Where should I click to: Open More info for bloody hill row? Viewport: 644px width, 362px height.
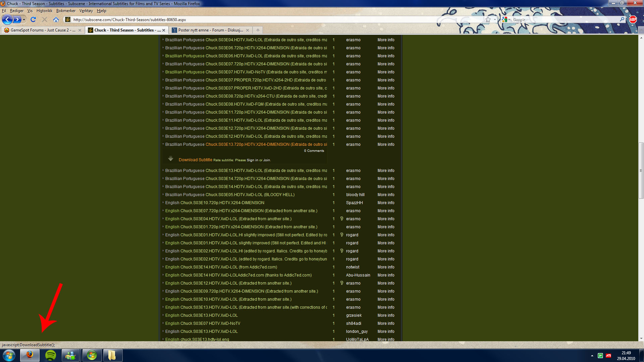[386, 194]
